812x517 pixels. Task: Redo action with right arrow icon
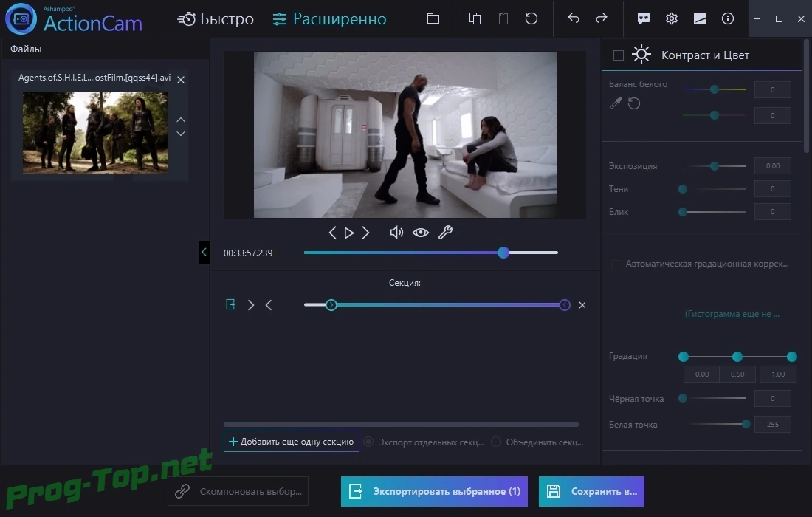[x=601, y=18]
